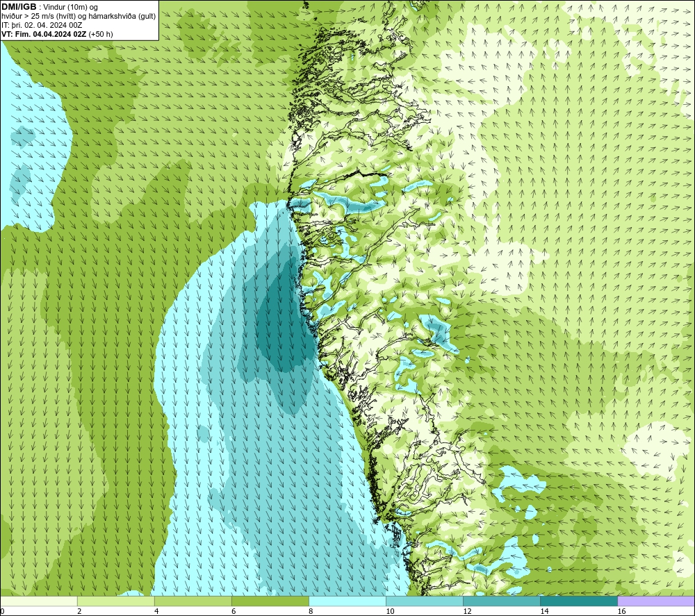The width and height of the screenshot is (695, 616).
Task: Click the "0" scale label
Action: [x=2, y=611]
